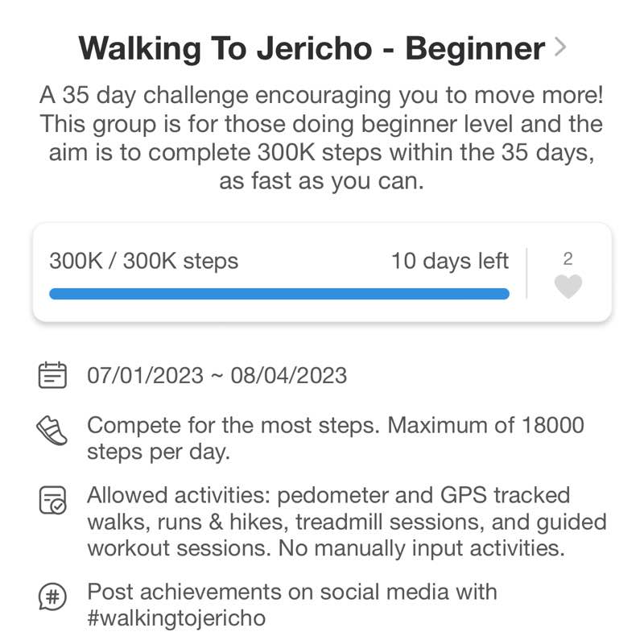
Task: Select the 07/01/2023 ~ 08/04/2023 date range
Action: click(217, 376)
